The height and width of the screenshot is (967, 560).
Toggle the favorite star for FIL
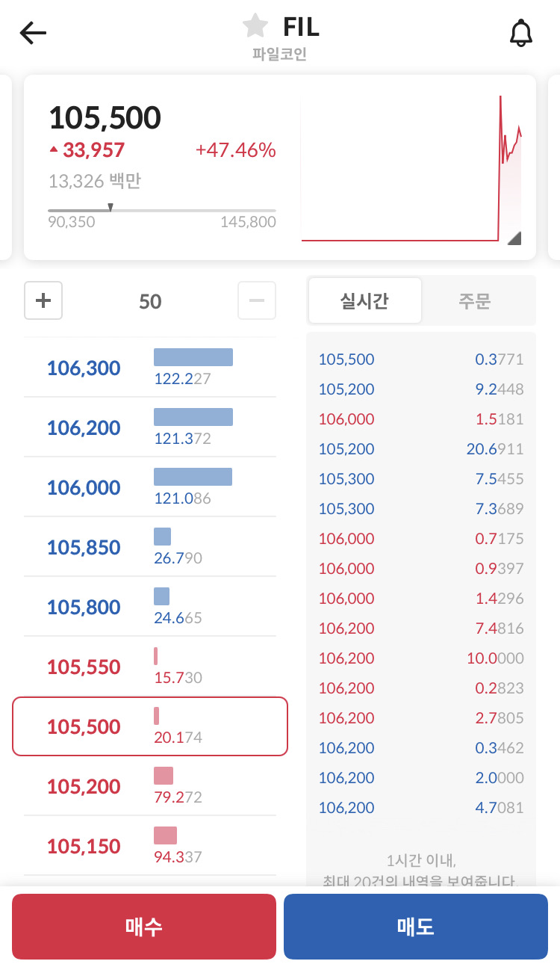255,26
